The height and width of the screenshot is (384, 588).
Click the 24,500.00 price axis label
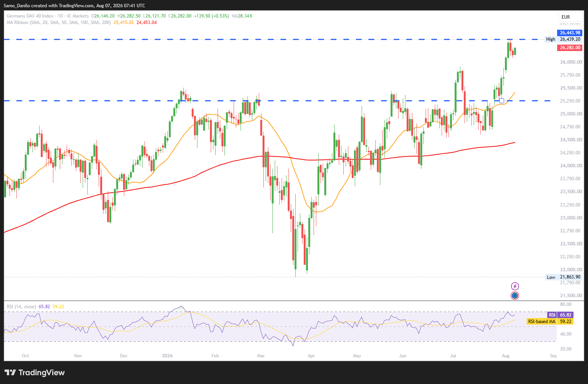571,139
